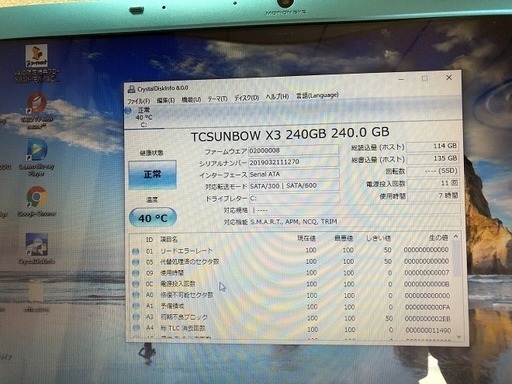Click the firmware field showing 02000008
This screenshot has height=384, width=512.
tap(293, 150)
